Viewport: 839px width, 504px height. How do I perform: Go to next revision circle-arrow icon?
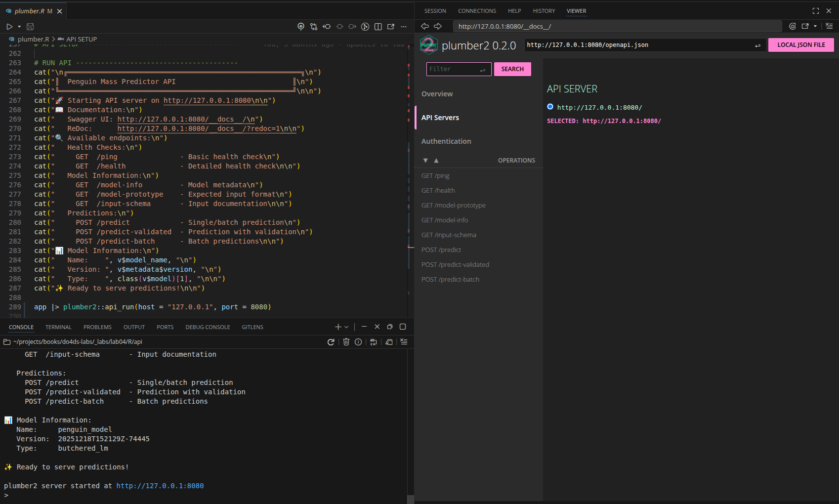352,27
